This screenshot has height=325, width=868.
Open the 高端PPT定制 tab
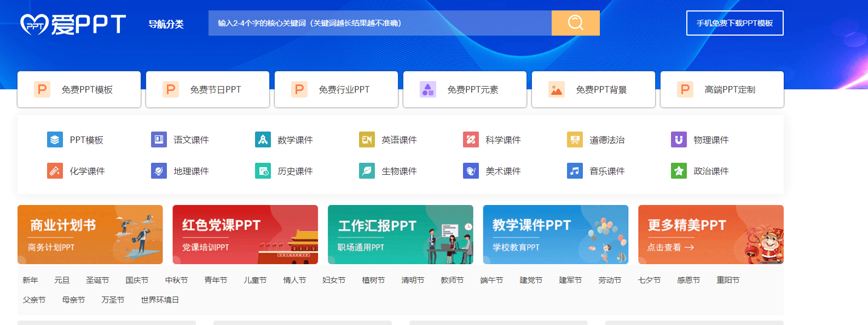coord(722,89)
